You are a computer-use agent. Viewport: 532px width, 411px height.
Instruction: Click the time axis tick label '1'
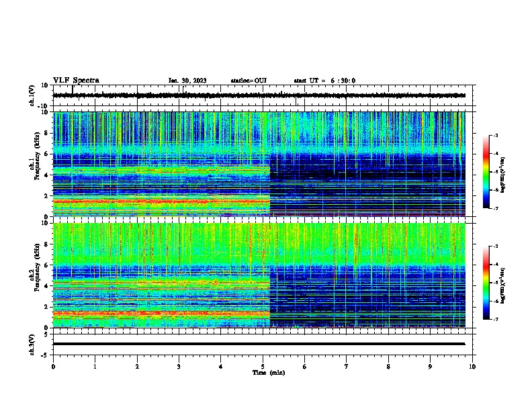pyautogui.click(x=95, y=367)
